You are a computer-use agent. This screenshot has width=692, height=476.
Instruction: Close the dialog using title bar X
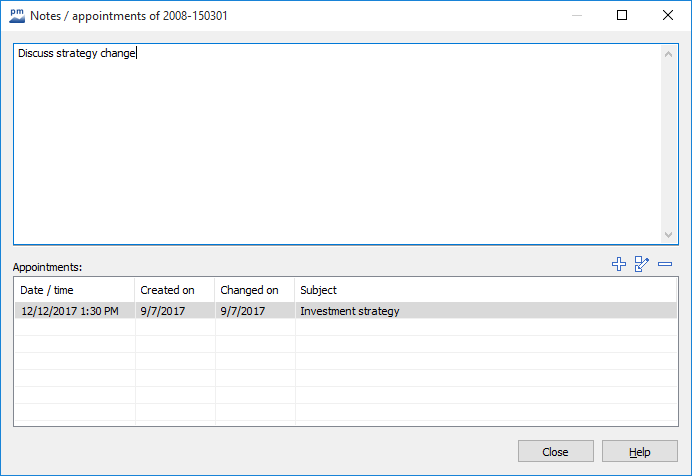pos(668,15)
